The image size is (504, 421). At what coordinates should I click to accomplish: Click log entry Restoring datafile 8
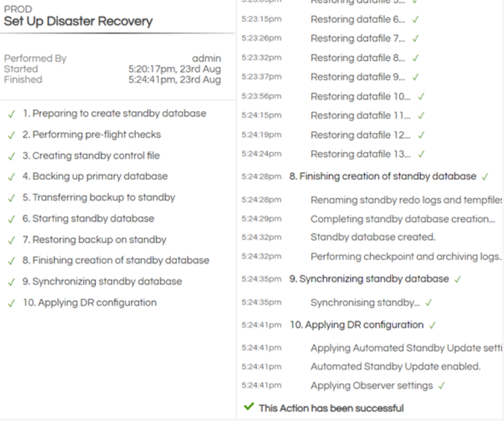click(358, 58)
